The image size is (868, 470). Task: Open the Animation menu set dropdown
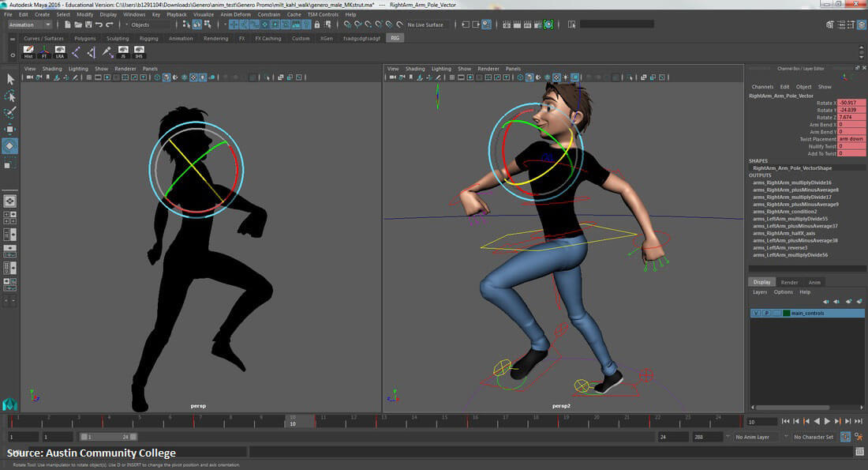[x=28, y=24]
